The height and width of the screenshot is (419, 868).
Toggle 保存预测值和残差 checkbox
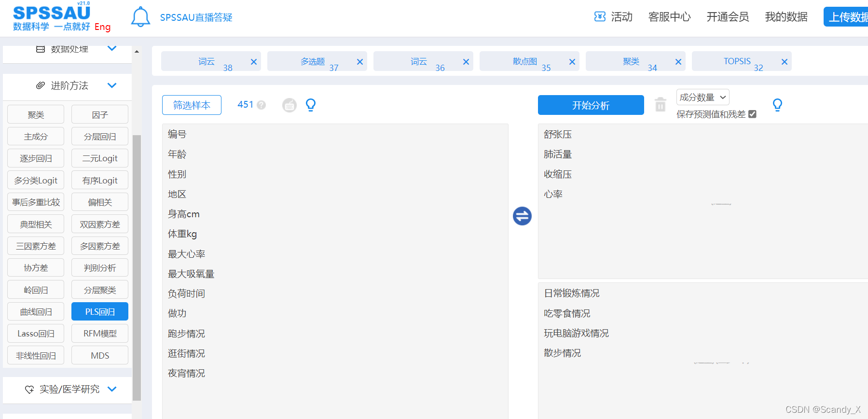pyautogui.click(x=752, y=114)
